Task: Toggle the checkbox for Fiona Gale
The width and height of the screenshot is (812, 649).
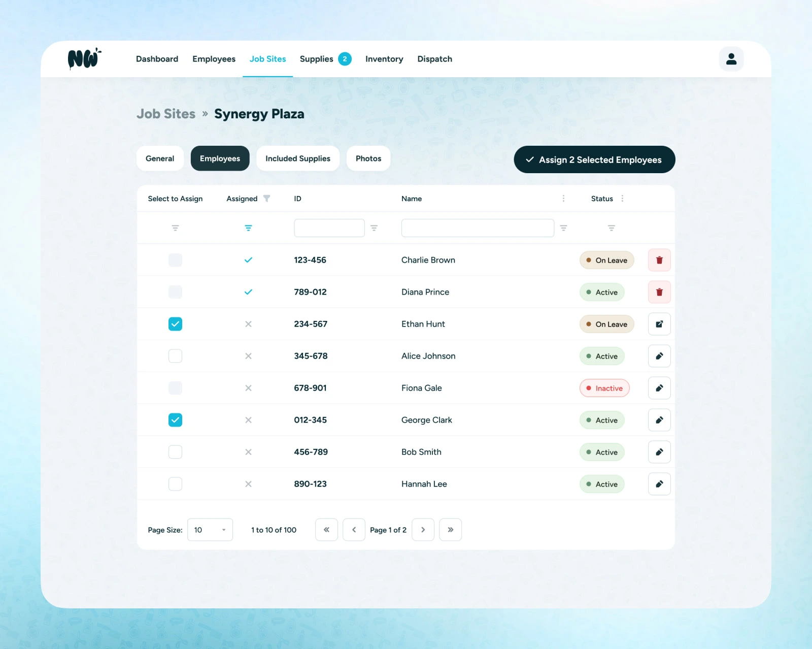Action: coord(175,388)
